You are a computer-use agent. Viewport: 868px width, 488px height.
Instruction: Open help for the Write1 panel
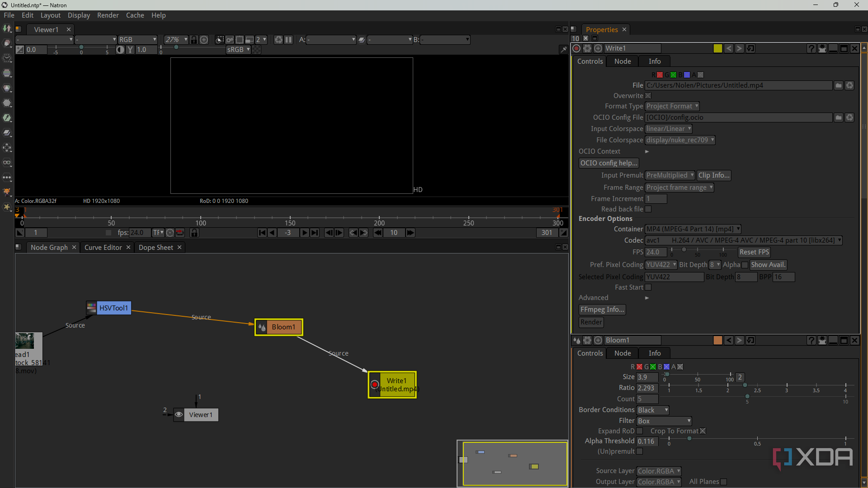click(x=811, y=48)
